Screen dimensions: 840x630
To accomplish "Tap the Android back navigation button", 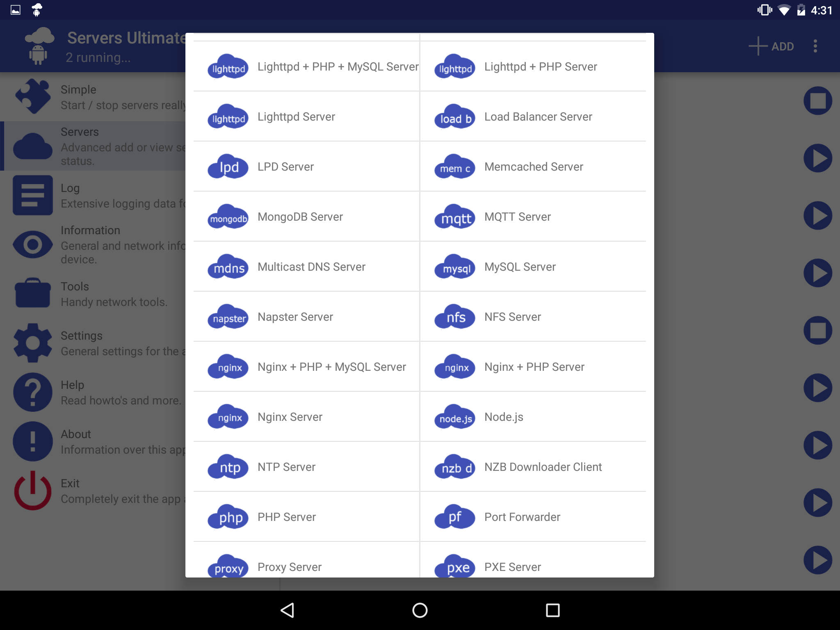I will click(287, 610).
